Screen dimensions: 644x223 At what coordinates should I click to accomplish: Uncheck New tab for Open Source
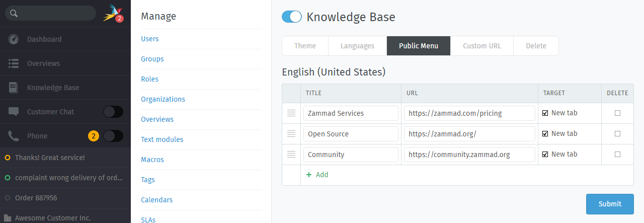click(x=545, y=133)
